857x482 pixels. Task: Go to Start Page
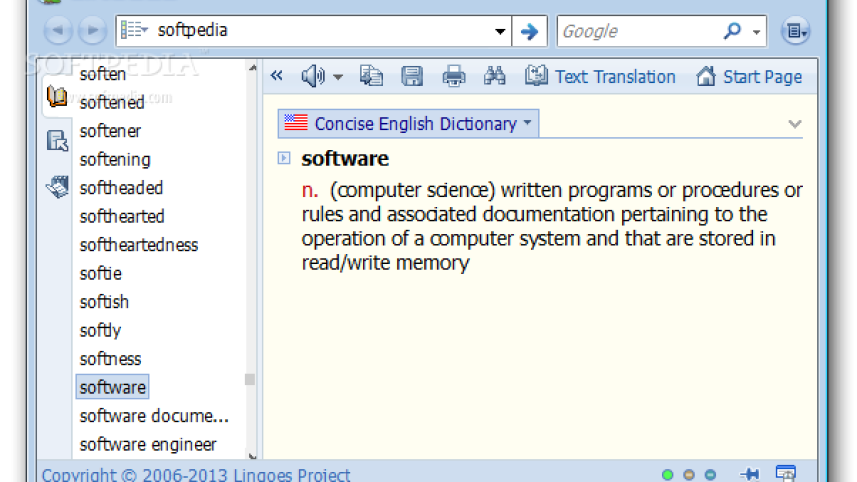click(x=749, y=76)
